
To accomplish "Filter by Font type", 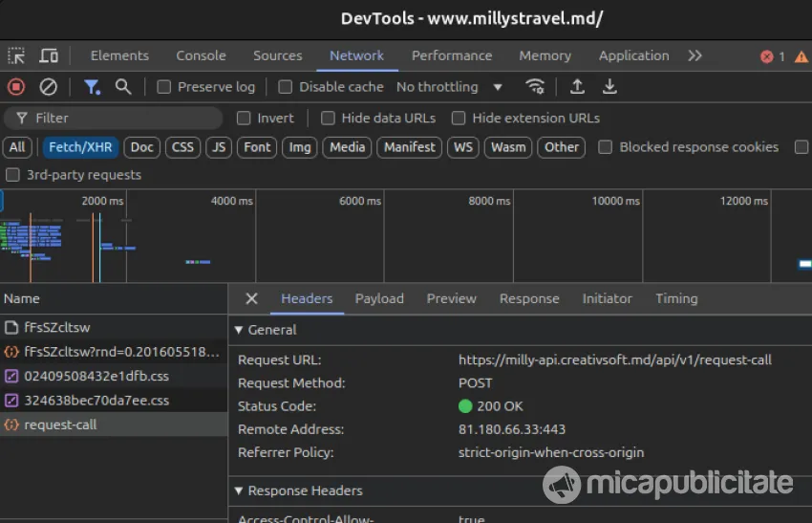I will [257, 147].
